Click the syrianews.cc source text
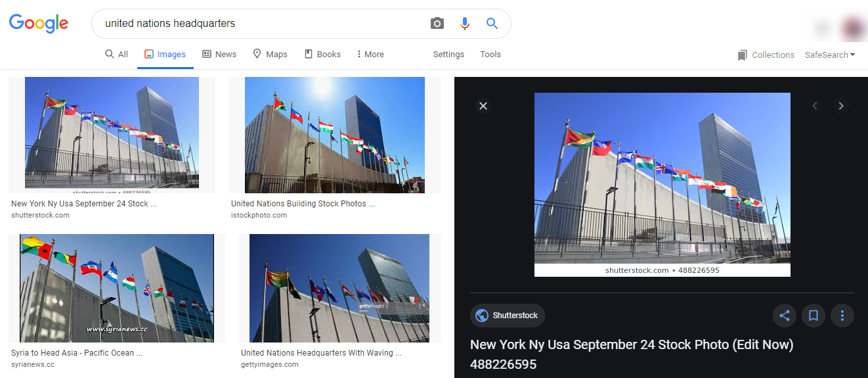 [x=33, y=364]
